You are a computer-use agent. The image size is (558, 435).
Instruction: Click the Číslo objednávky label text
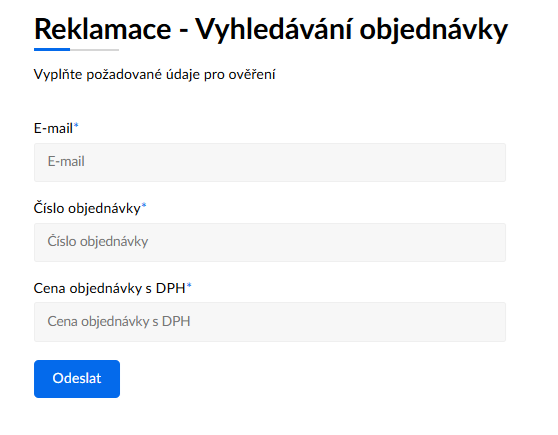coord(87,208)
